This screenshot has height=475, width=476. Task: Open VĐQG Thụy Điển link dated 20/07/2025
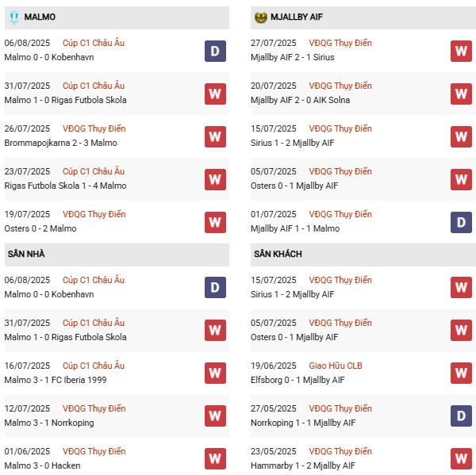click(341, 86)
